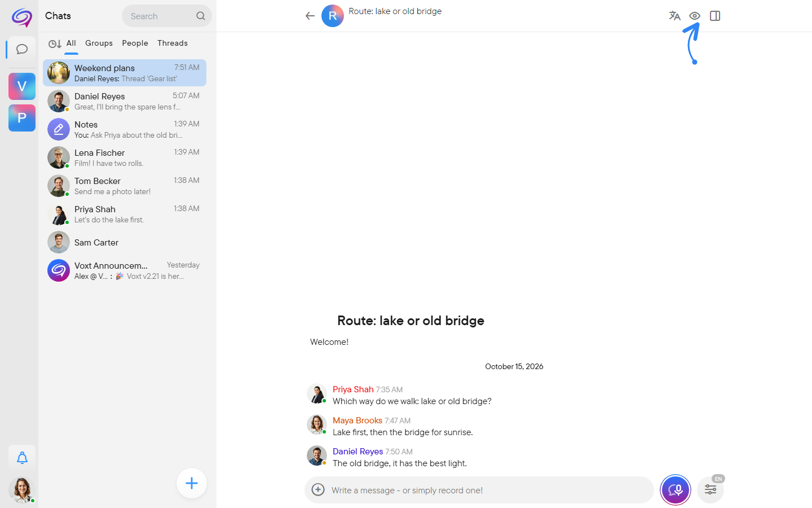Screen dimensions: 812x508
Task: Open the Daniel Reyes chat
Action: (x=125, y=101)
